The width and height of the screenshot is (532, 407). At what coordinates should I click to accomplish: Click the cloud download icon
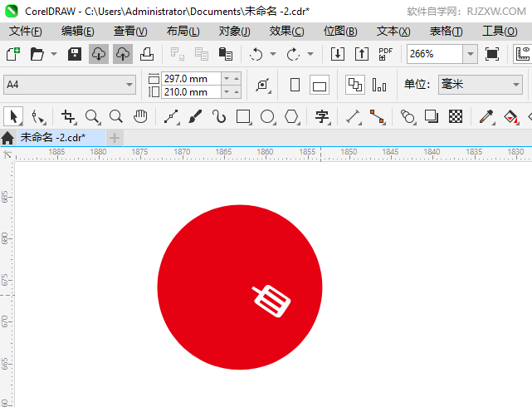[x=99, y=54]
